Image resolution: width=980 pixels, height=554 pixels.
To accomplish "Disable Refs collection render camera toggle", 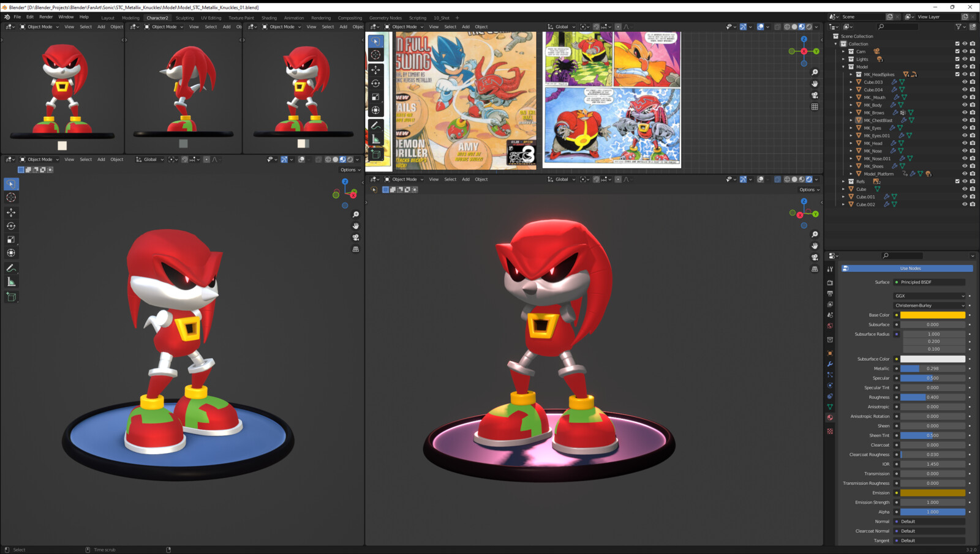I will pos(972,181).
